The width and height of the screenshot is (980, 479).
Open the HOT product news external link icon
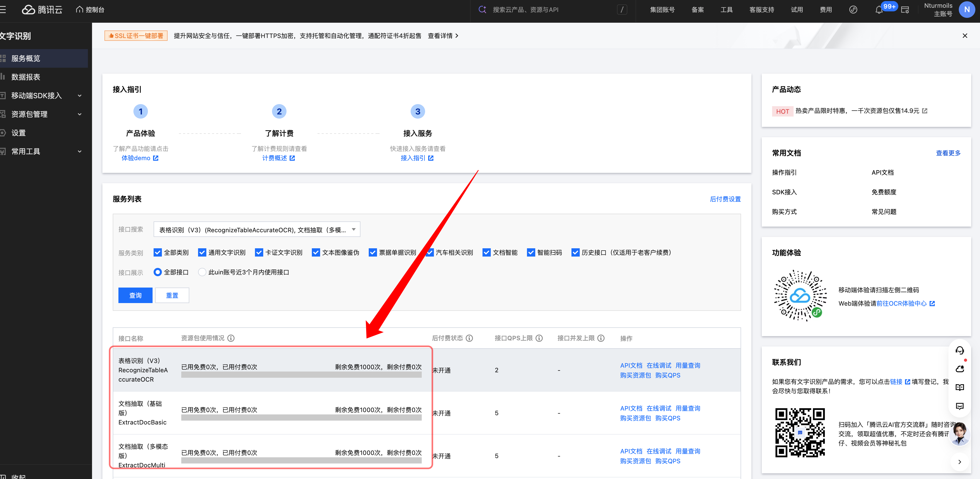(x=925, y=111)
